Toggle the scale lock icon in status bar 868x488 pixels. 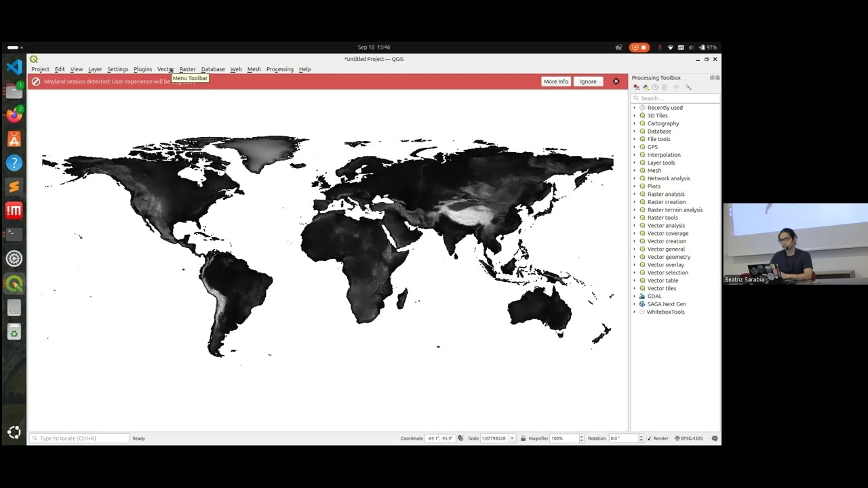(x=523, y=439)
